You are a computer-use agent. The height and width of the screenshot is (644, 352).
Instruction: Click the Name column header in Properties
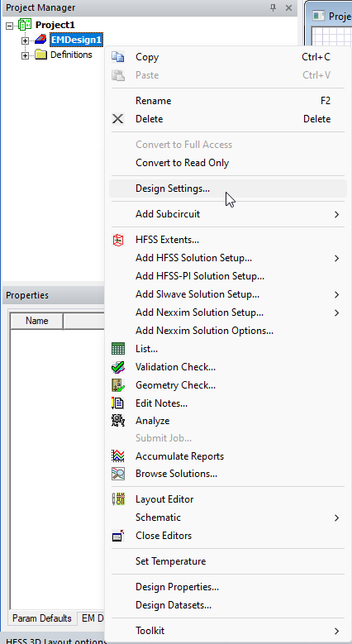click(x=37, y=321)
